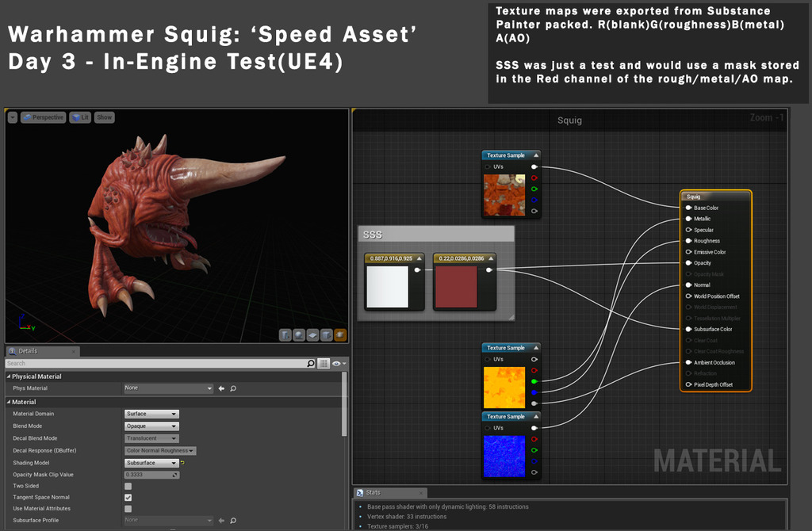Open the Decal Response Color Normal Roughness dropdown
The width and height of the screenshot is (812, 531).
pyautogui.click(x=160, y=451)
